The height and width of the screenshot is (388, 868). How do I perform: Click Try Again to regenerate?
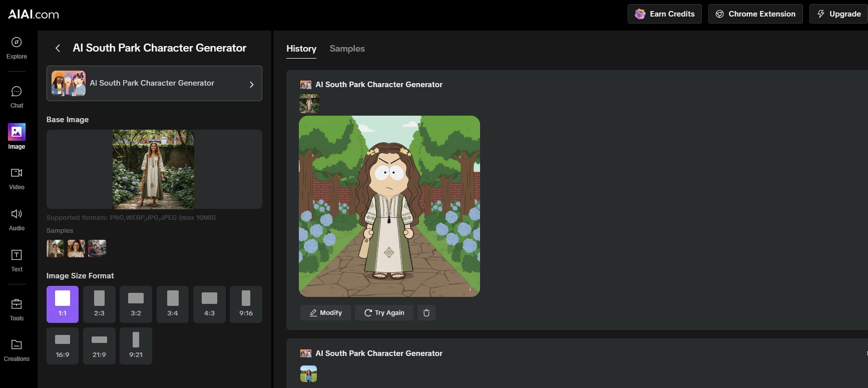[x=384, y=313]
